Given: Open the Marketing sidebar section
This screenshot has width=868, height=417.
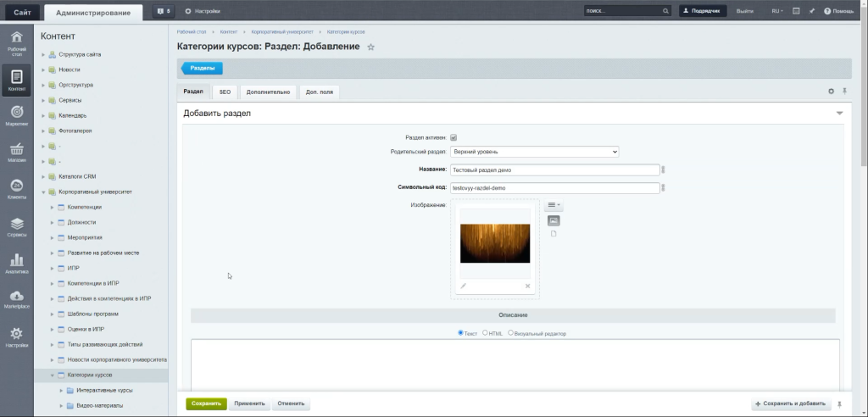Looking at the screenshot, I should click(16, 114).
